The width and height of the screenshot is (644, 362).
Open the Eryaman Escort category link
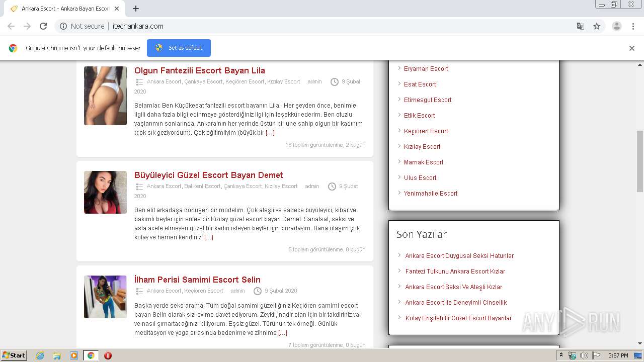coord(426,69)
